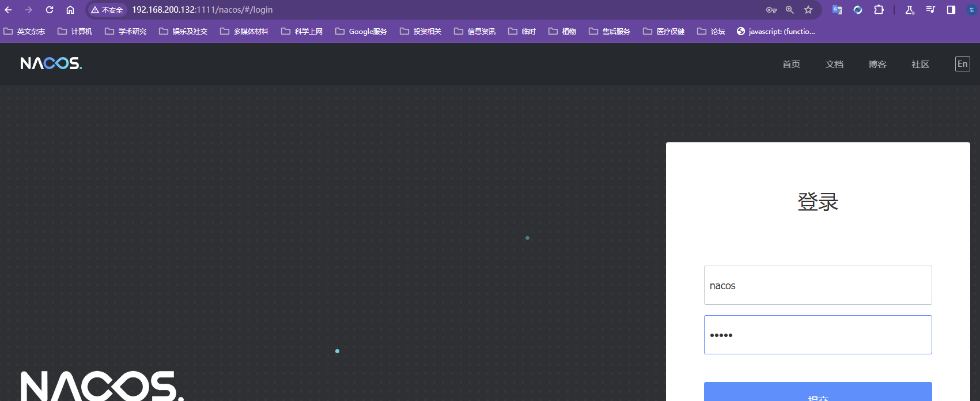Open Chrome Labs flask icon
Viewport: 980px width, 401px height.
pos(910,10)
